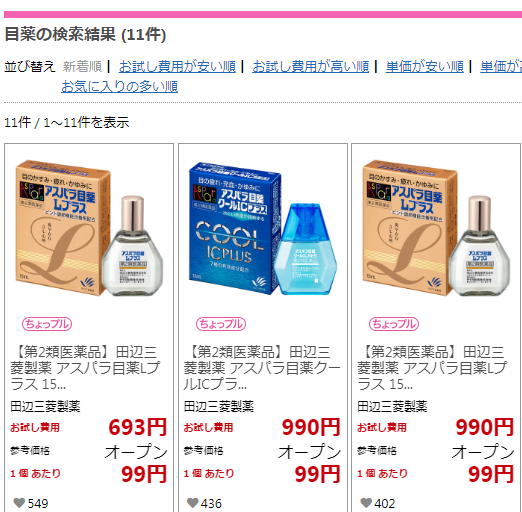
Task: Sort by お試し費用が高い順
Action: [311, 66]
